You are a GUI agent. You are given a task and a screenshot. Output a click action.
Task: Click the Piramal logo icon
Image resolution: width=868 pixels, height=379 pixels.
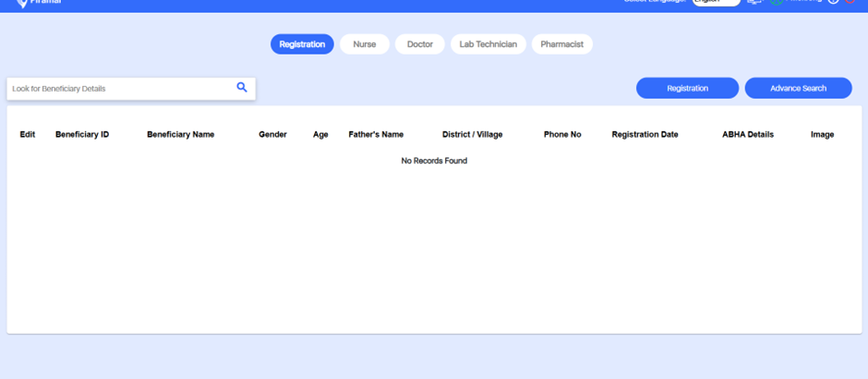coord(22,3)
